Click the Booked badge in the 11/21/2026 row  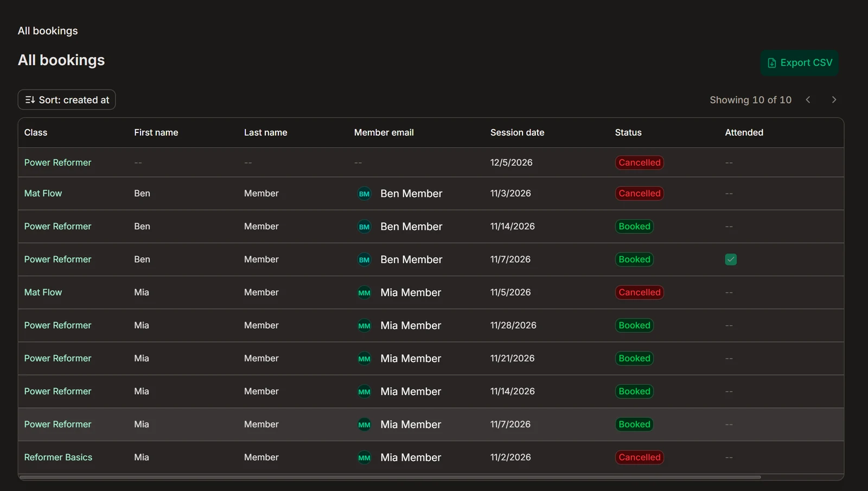click(x=634, y=359)
